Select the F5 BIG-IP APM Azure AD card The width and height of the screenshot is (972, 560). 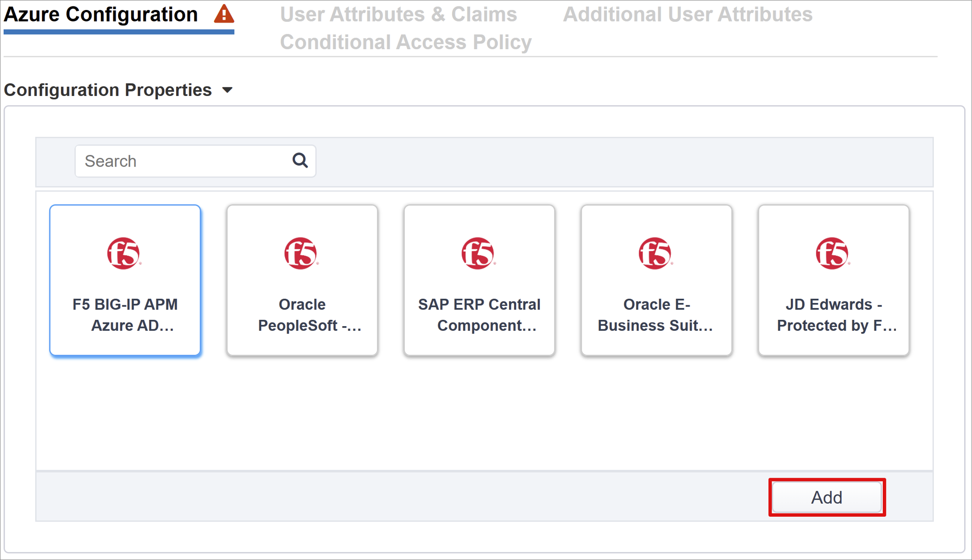click(124, 280)
